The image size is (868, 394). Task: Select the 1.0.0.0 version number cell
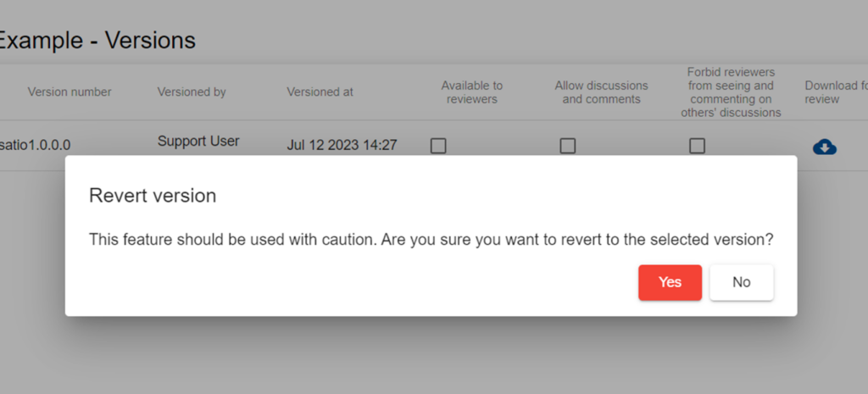[x=36, y=145]
